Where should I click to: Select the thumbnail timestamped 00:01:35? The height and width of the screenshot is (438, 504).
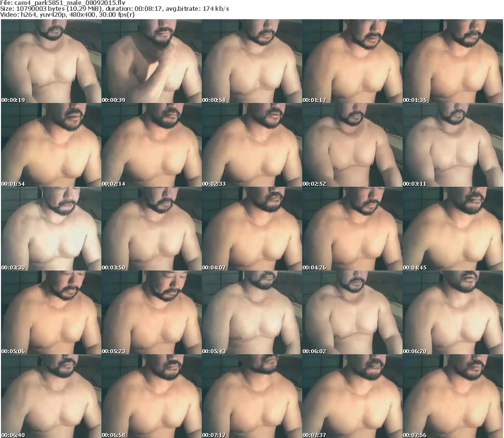tap(453, 61)
